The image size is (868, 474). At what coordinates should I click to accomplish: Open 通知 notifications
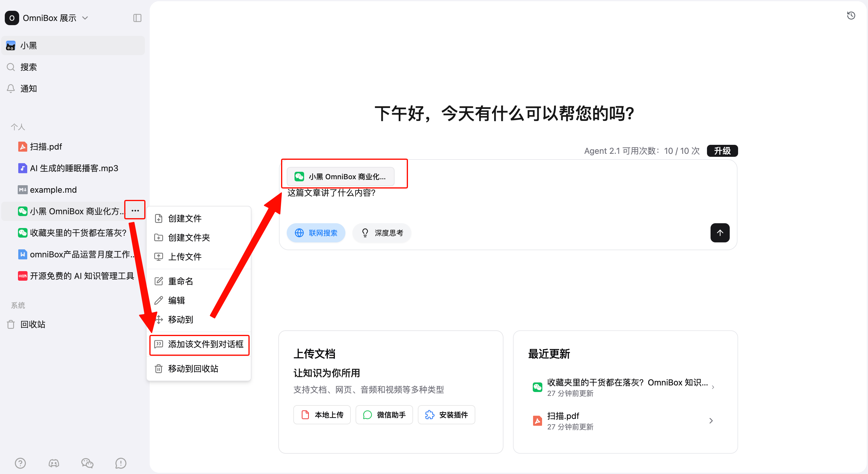(x=73, y=89)
